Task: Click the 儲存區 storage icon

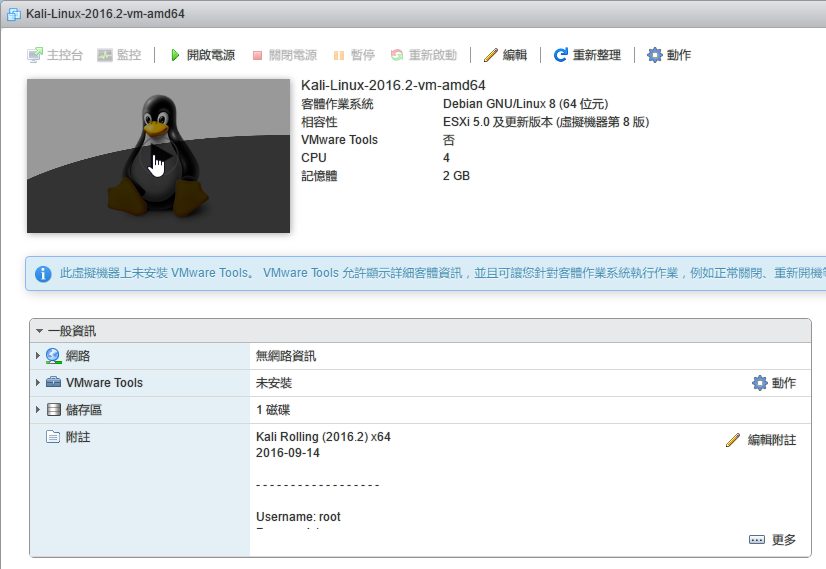Action: click(54, 409)
